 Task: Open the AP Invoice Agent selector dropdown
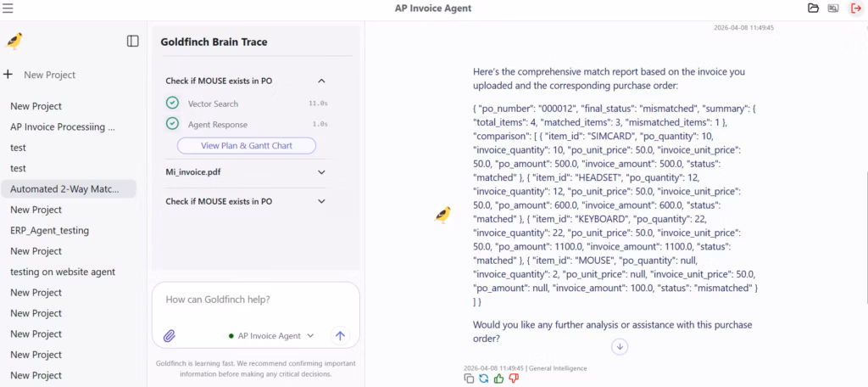point(271,335)
